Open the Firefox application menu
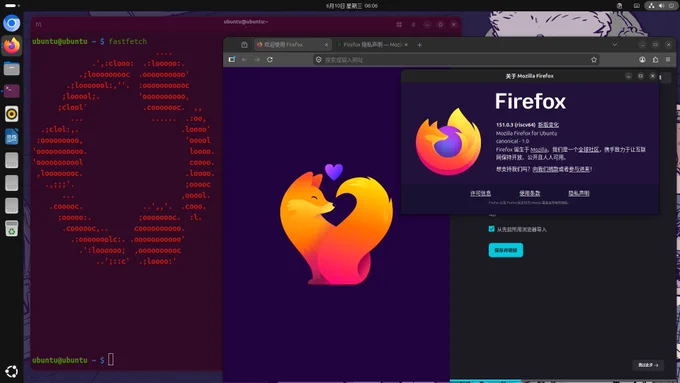This screenshot has width=680, height=383. click(668, 59)
